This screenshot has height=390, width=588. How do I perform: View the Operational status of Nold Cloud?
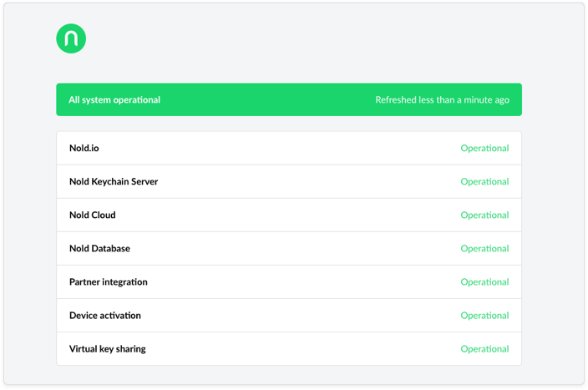484,215
